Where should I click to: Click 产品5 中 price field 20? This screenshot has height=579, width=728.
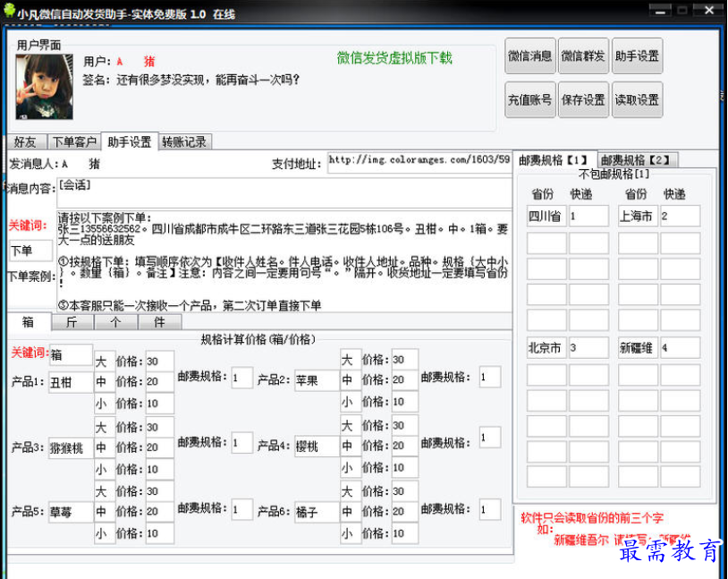160,512
